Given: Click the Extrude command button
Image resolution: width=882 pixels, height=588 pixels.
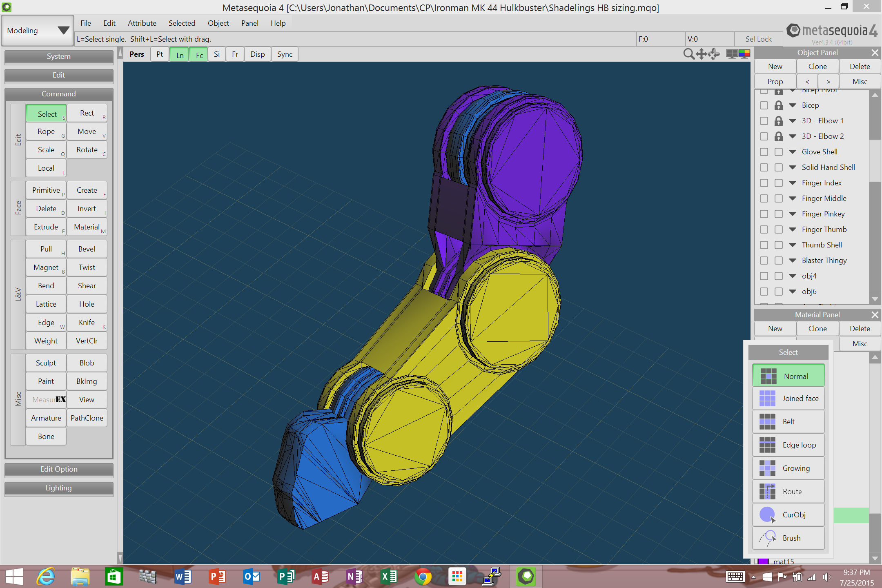Looking at the screenshot, I should click(46, 227).
